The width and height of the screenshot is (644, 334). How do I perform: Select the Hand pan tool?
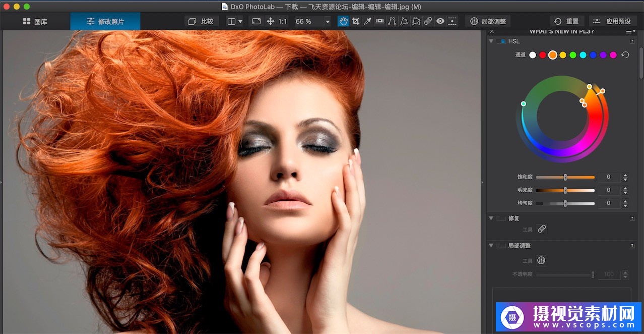[344, 21]
